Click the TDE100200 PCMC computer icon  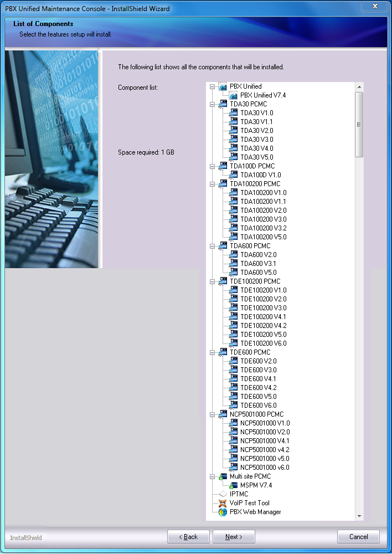pos(223,281)
